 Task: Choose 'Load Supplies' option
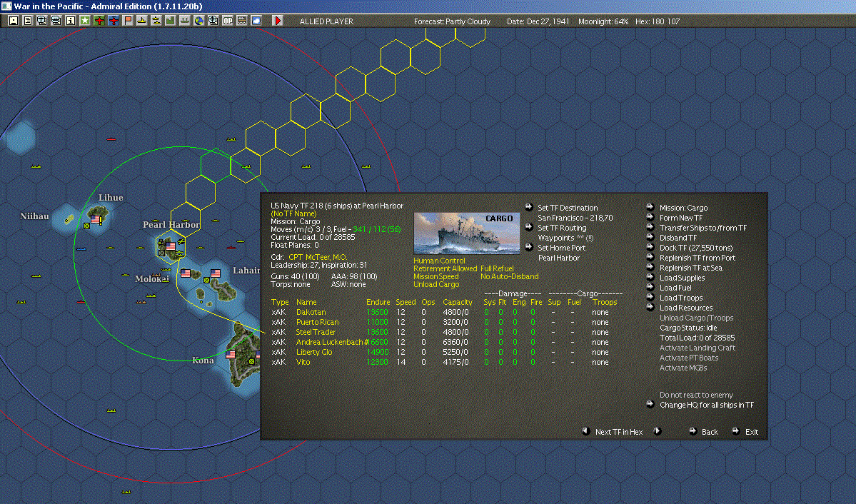682,278
